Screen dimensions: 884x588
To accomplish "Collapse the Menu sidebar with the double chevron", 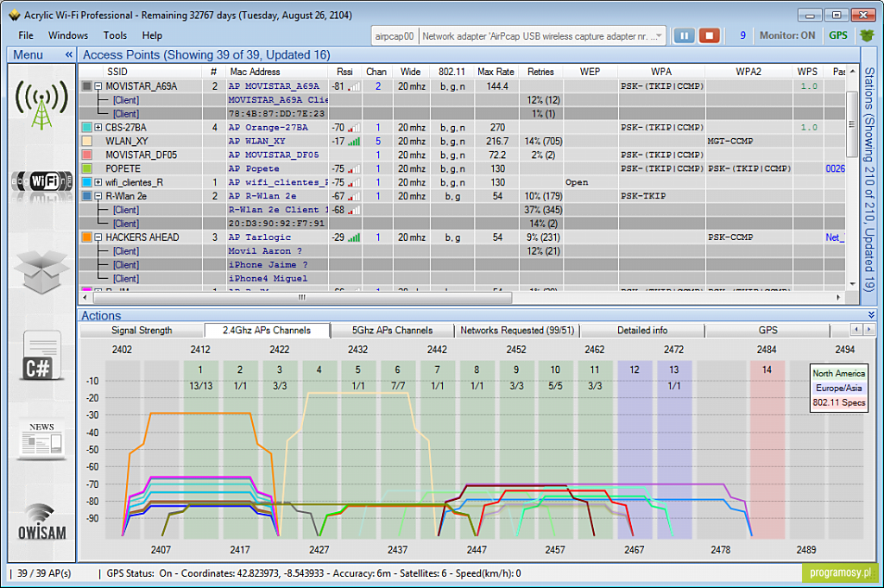I will (69, 54).
